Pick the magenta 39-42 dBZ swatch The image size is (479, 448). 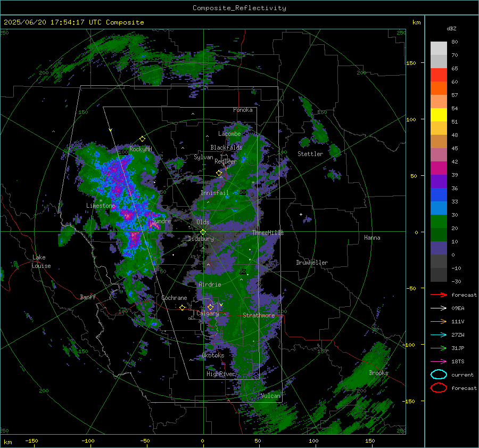(x=439, y=168)
